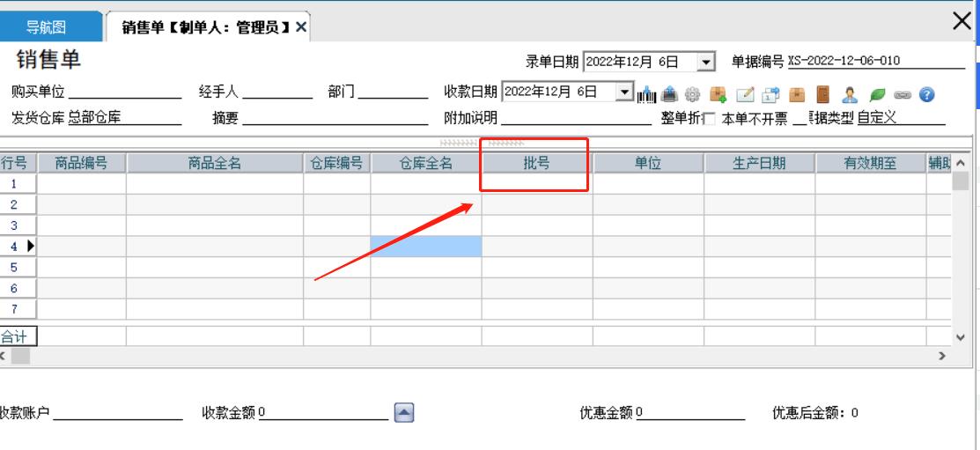This screenshot has width=980, height=450.
Task: Click the barcode scanner icon
Action: pos(647,94)
